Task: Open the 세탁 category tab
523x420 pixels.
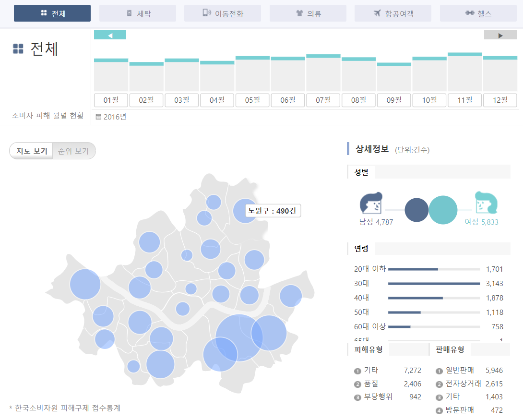Action: click(x=137, y=13)
